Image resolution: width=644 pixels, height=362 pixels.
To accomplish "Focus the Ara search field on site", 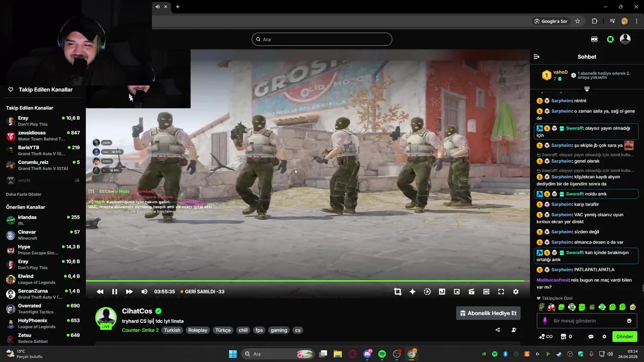I will pos(322,39).
